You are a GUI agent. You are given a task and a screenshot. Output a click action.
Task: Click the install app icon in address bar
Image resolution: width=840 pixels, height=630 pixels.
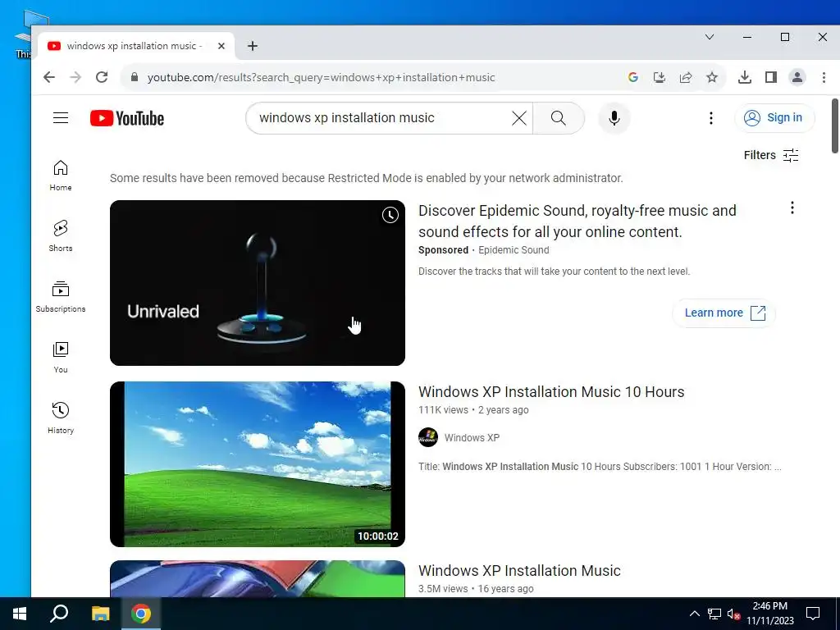click(x=660, y=77)
